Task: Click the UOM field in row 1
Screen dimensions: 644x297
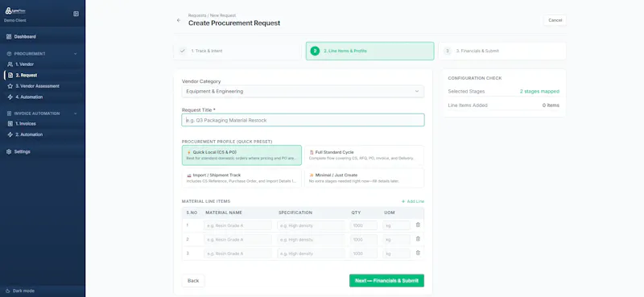Action: 396,225
